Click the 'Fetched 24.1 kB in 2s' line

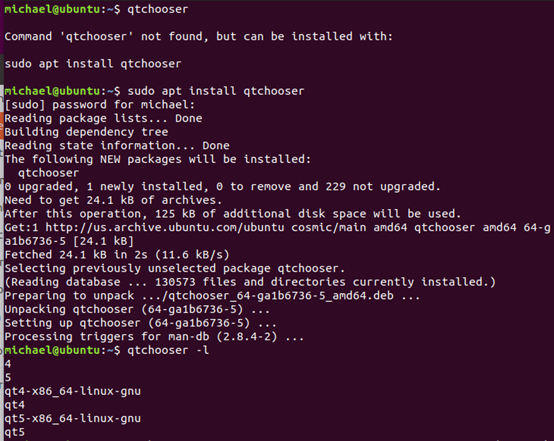click(x=117, y=254)
